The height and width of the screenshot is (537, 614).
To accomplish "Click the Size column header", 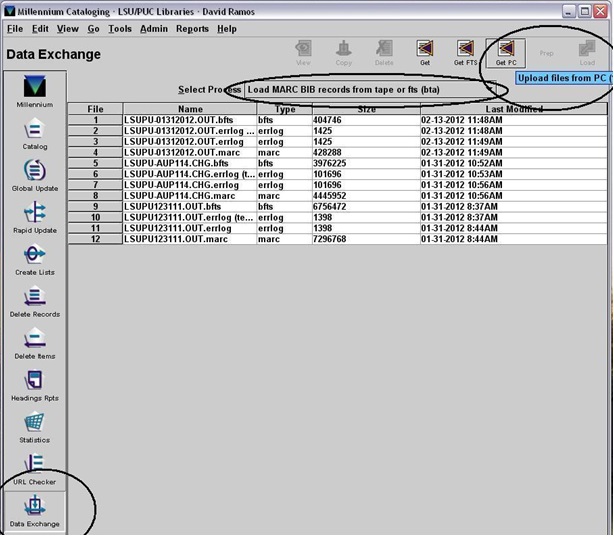I will coord(366,109).
